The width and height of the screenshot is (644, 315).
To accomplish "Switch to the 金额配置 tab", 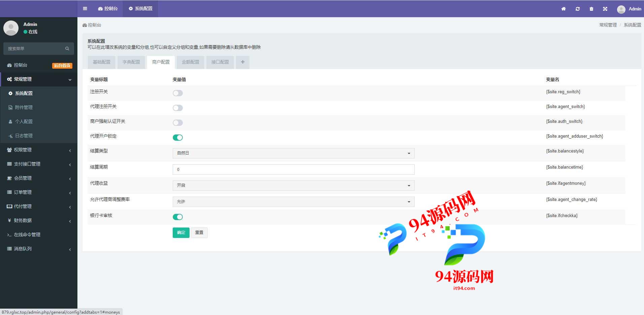I will 191,62.
